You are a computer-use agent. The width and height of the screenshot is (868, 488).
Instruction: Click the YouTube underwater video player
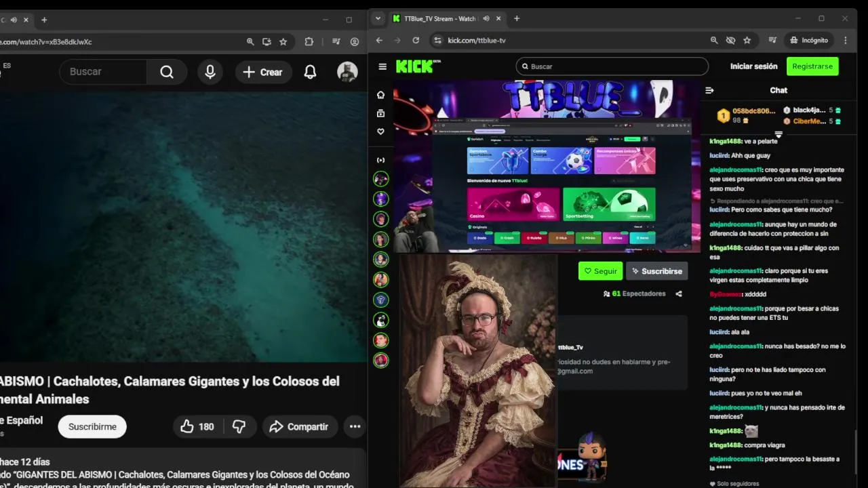[x=183, y=227]
